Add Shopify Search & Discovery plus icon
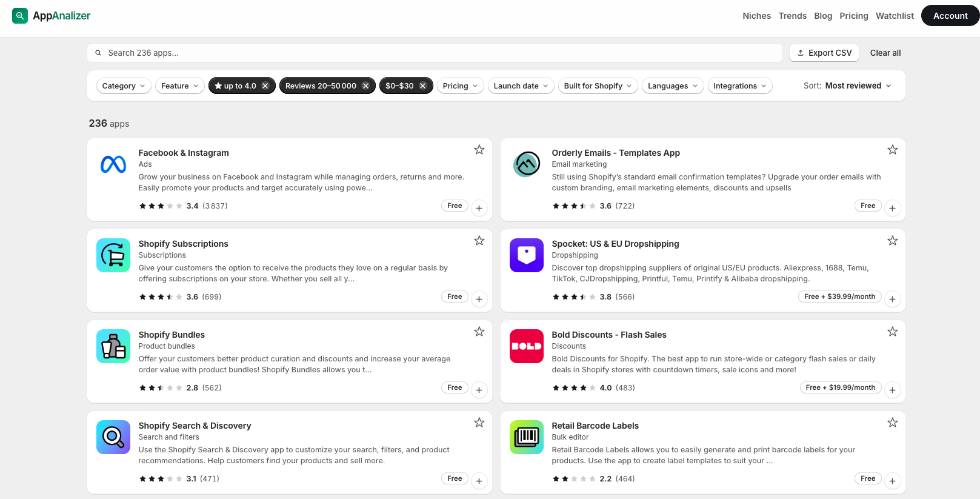The image size is (980, 499). [479, 481]
